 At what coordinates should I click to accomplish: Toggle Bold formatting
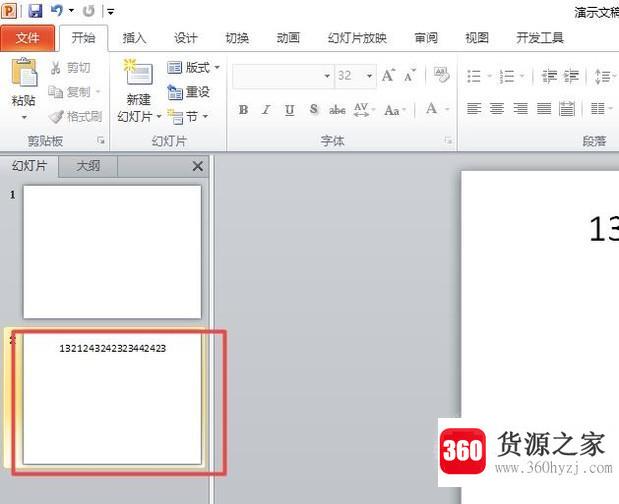[x=243, y=109]
